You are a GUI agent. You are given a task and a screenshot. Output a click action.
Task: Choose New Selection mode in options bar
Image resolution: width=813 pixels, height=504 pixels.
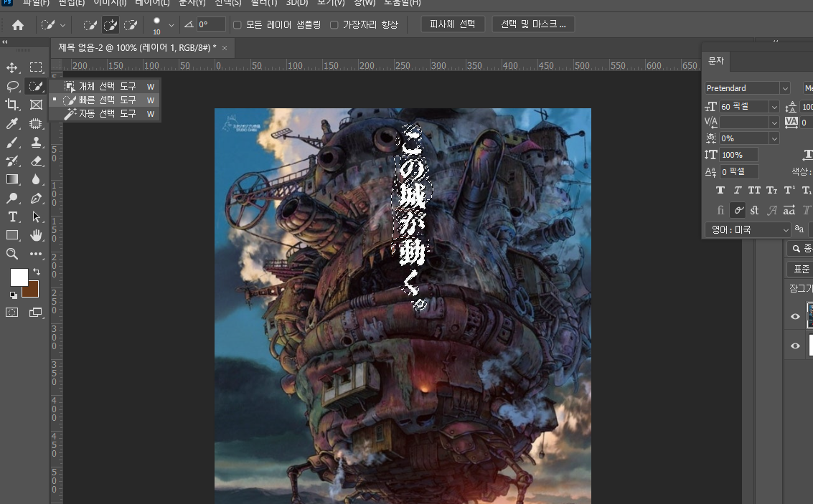tap(90, 25)
